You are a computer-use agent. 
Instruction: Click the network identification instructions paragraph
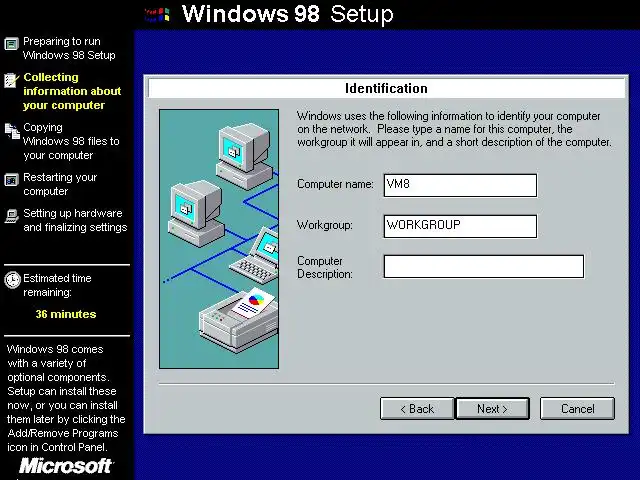pos(454,129)
